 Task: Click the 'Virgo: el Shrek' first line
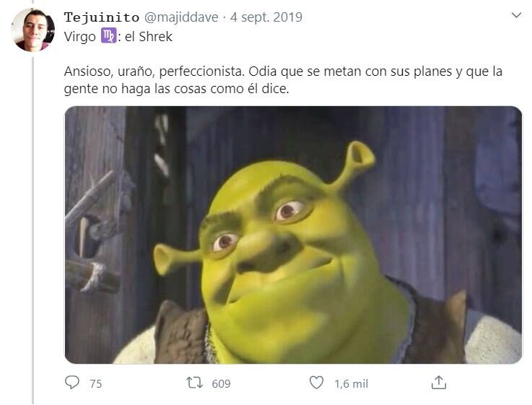tap(118, 36)
